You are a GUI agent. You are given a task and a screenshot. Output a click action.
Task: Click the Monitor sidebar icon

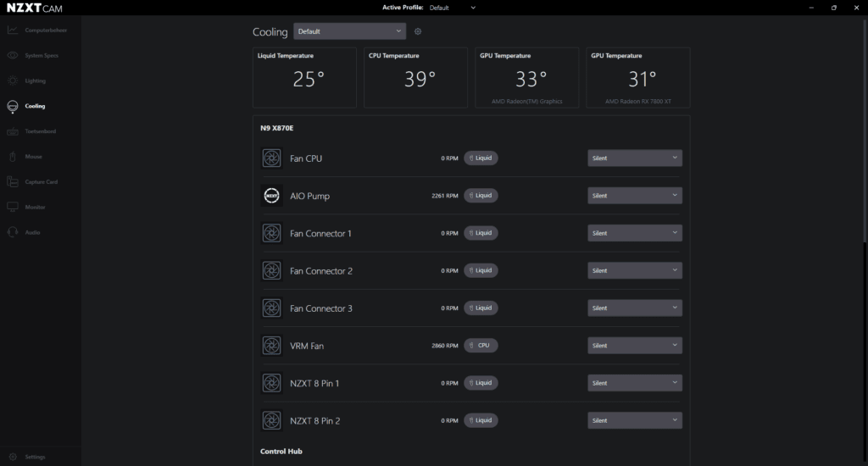tap(13, 207)
